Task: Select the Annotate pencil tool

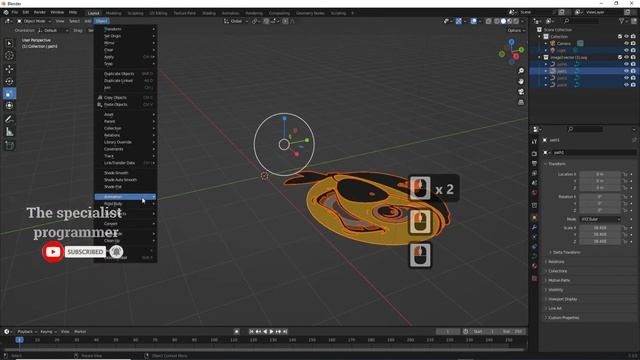Action: 9,119
